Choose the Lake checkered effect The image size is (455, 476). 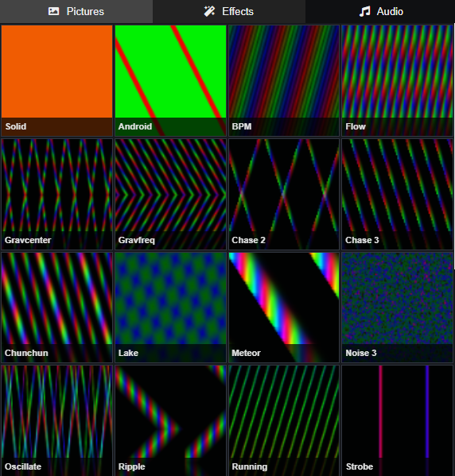170,308
